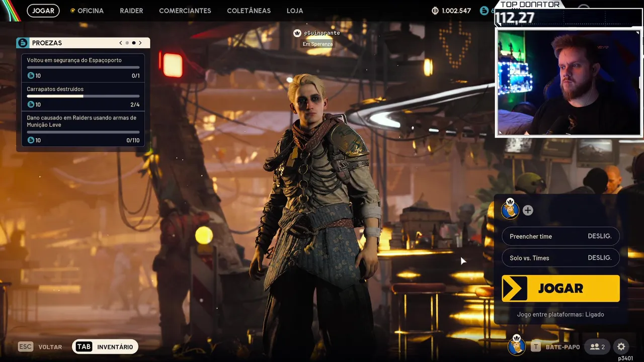This screenshot has width=644, height=362.
Task: Click the profile avatar in bottom bar
Action: [516, 345]
